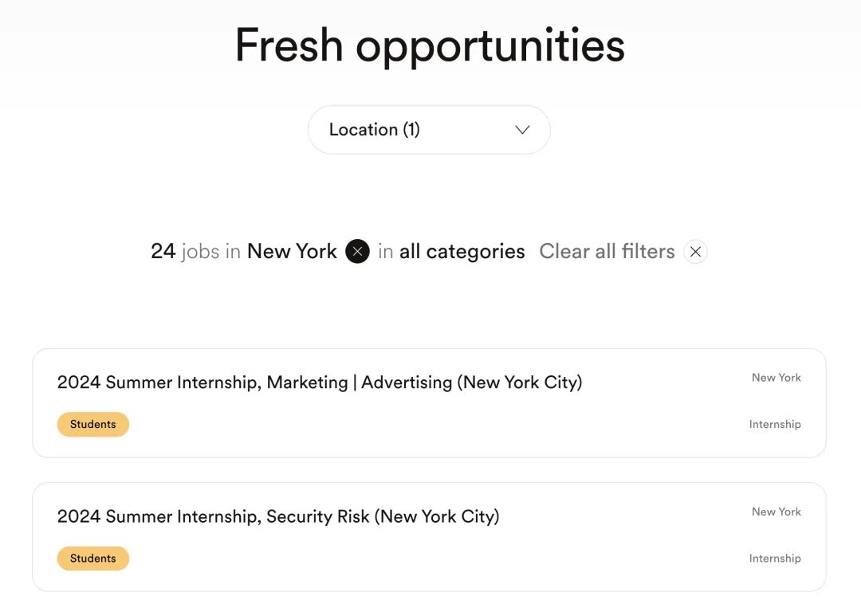Click Students tag on Security Risk card
The image size is (861, 616).
[92, 559]
